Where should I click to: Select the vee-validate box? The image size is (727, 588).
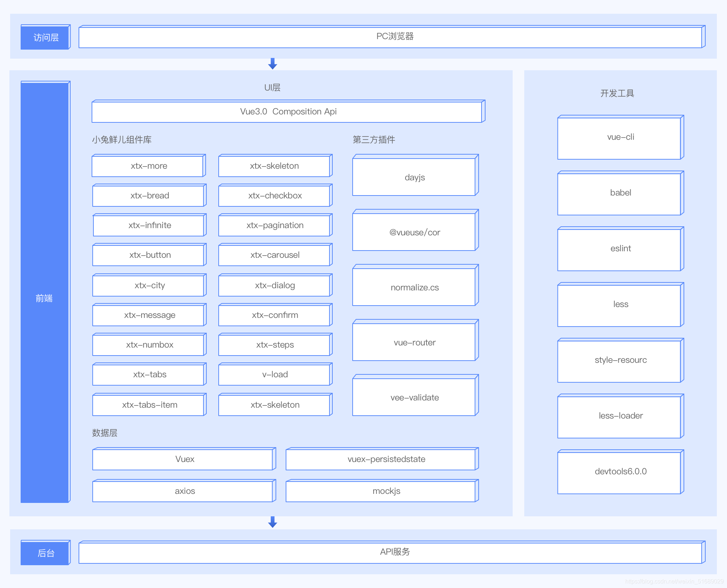coord(415,395)
